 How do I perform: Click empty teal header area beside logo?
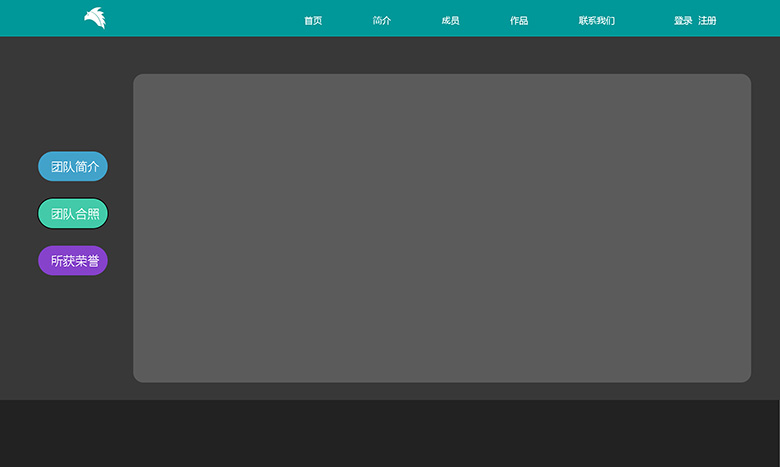click(x=200, y=18)
